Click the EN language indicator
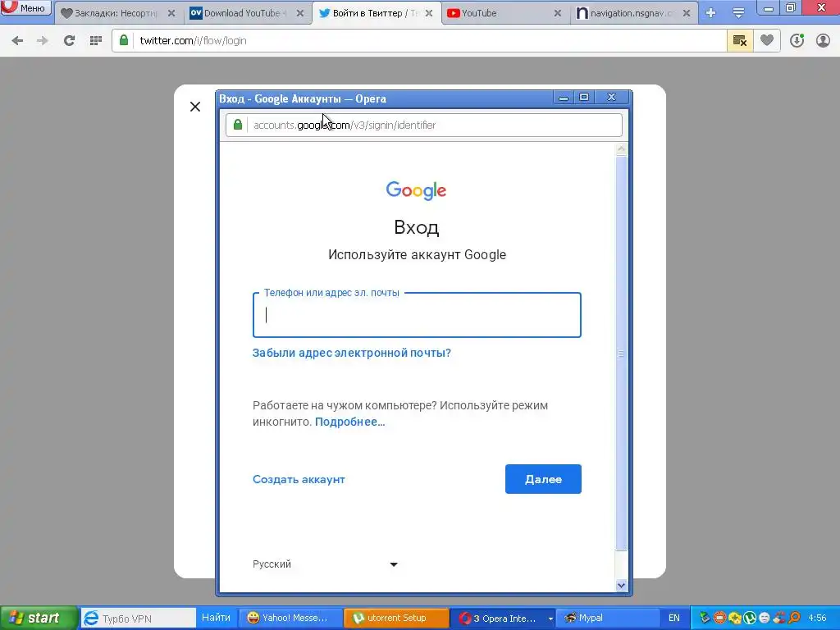 (674, 619)
